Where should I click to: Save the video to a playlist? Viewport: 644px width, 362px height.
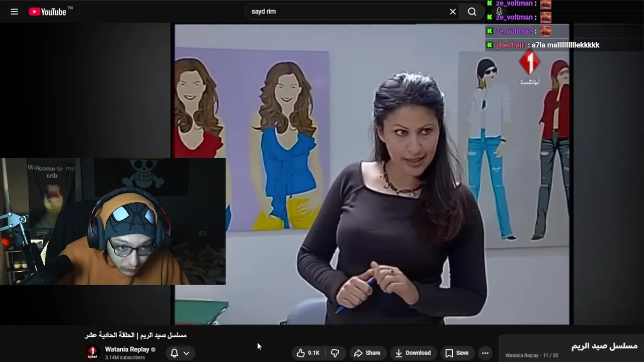pyautogui.click(x=457, y=353)
